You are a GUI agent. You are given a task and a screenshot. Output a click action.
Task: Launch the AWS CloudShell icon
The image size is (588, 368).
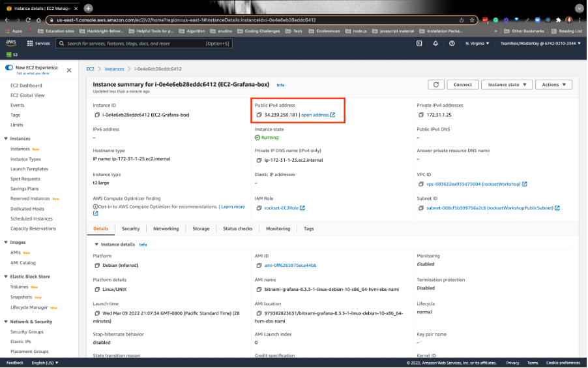point(419,44)
